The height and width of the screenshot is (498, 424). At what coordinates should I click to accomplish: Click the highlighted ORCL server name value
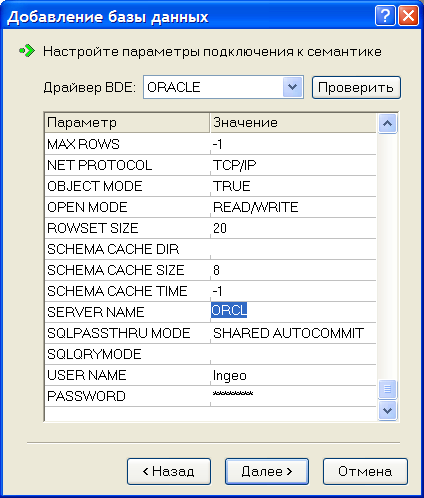click(x=229, y=310)
